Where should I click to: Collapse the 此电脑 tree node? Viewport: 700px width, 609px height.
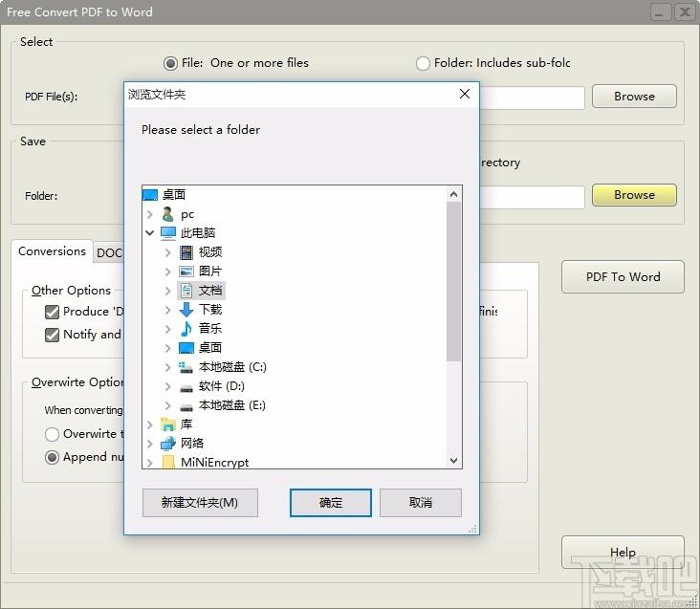[x=150, y=233]
